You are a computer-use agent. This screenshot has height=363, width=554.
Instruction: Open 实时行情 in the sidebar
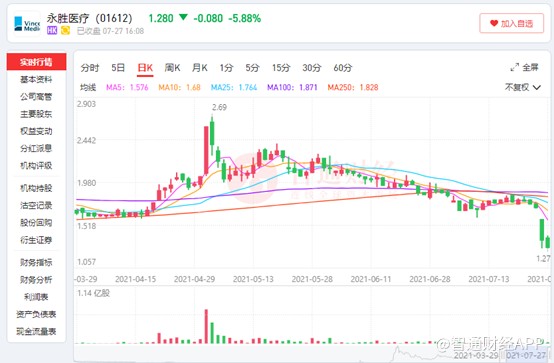(x=36, y=62)
